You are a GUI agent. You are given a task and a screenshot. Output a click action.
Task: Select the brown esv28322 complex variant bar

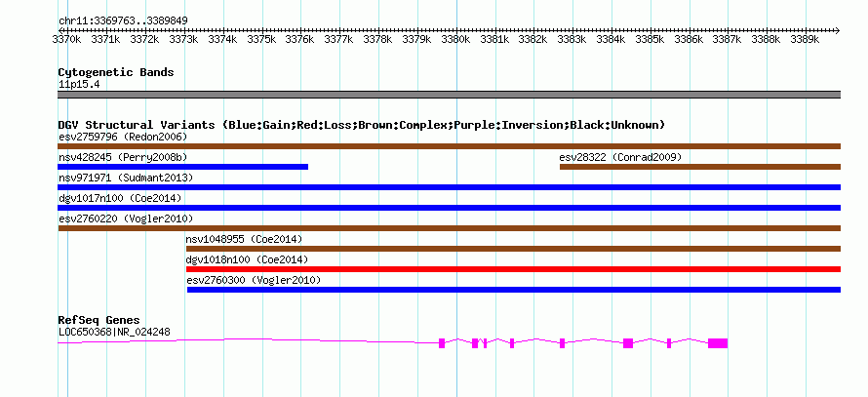(700, 167)
